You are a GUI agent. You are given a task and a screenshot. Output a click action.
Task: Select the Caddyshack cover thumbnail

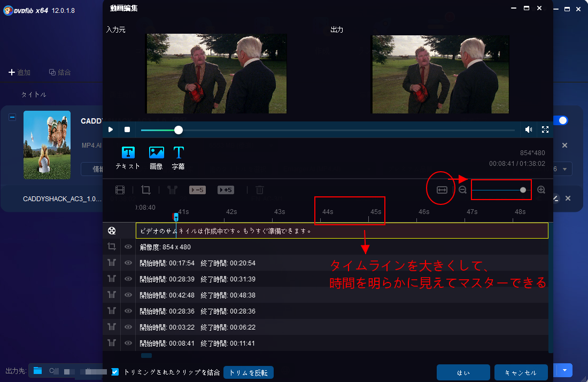[47, 145]
